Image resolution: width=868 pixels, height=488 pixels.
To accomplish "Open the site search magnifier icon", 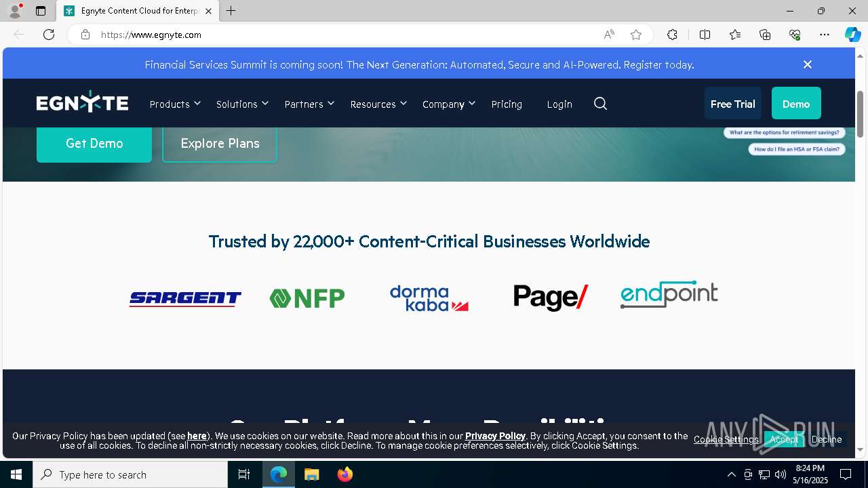I will 600,104.
